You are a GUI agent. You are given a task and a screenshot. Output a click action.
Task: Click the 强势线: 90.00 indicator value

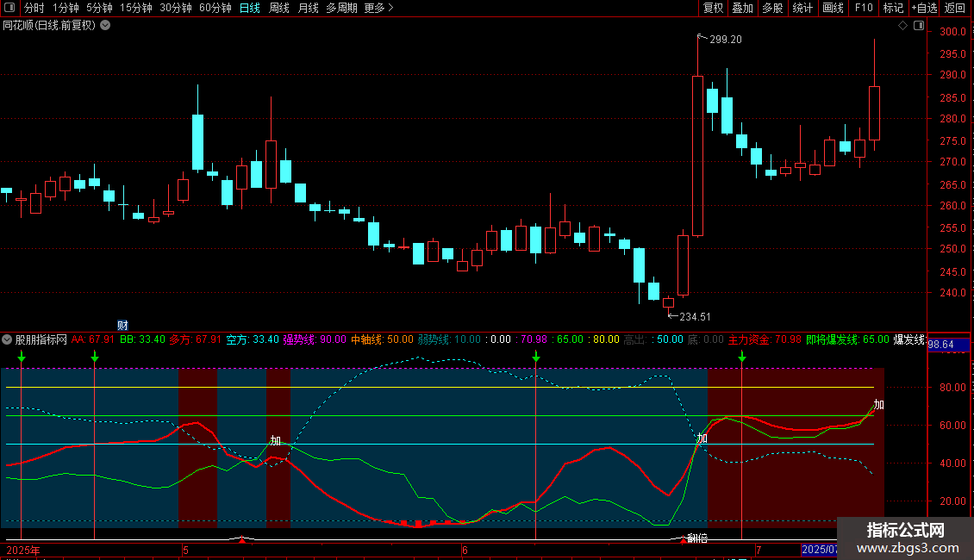point(315,339)
